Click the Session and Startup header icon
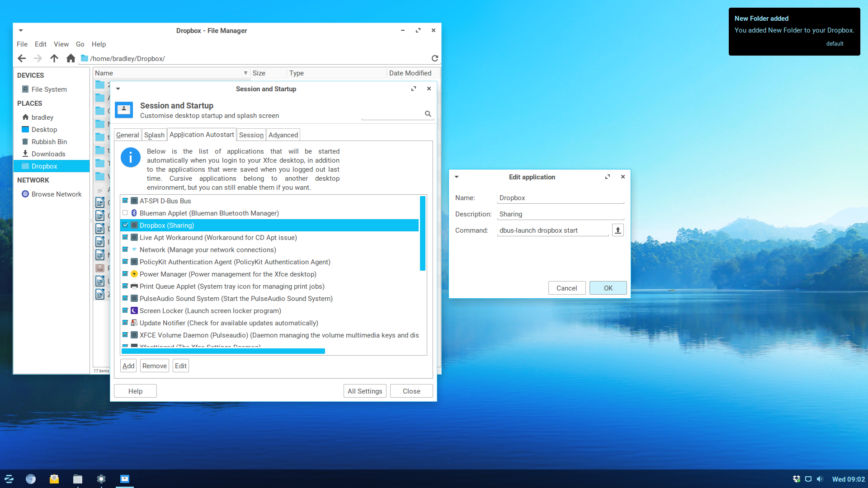This screenshot has width=868, height=488. pyautogui.click(x=124, y=110)
